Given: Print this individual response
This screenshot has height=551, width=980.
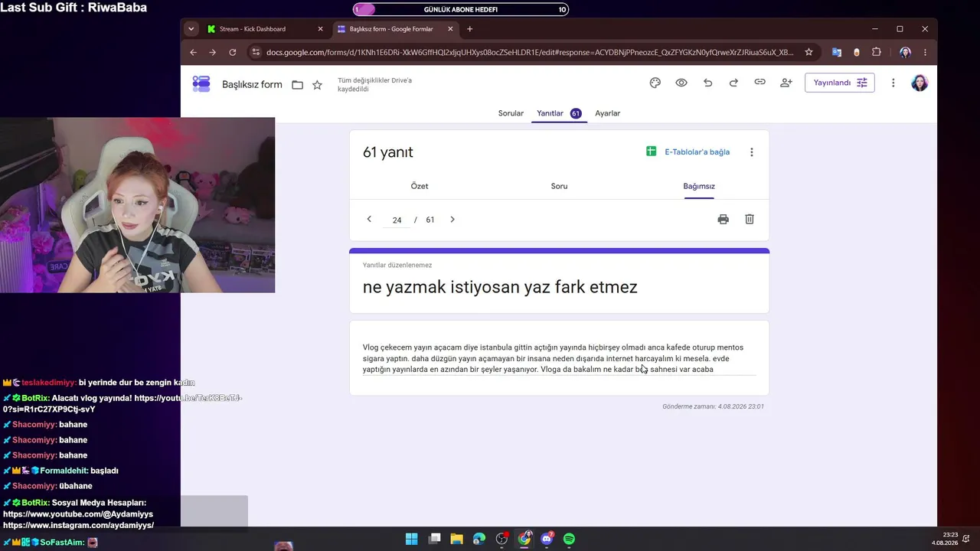Looking at the screenshot, I should (723, 219).
